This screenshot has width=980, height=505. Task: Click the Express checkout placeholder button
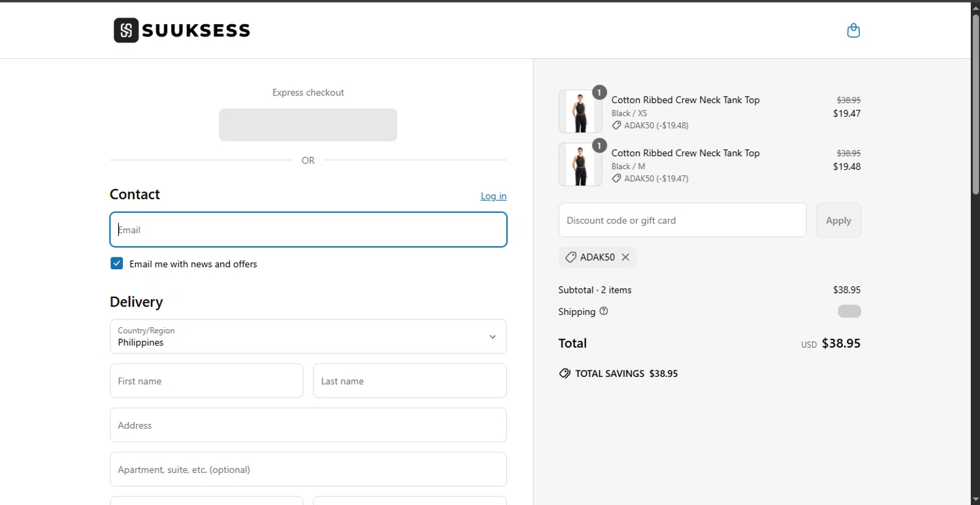pos(308,125)
